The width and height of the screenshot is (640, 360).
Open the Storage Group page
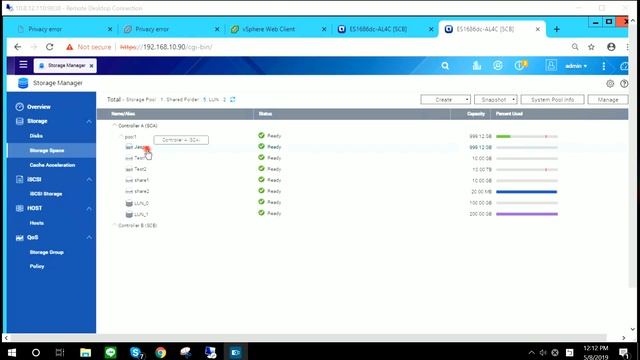[47, 252]
